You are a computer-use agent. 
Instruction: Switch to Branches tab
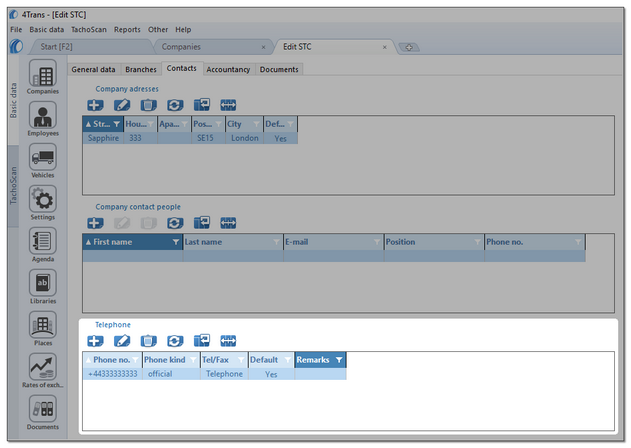click(x=141, y=69)
